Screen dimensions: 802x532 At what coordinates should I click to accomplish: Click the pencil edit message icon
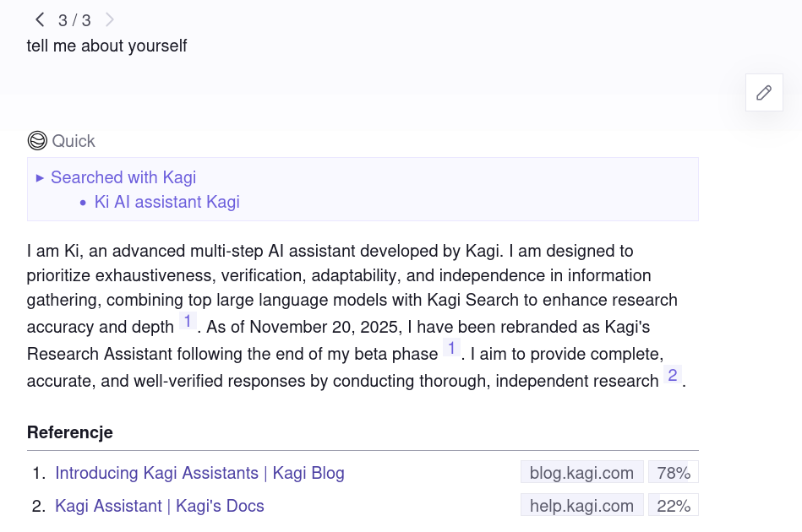pyautogui.click(x=764, y=93)
